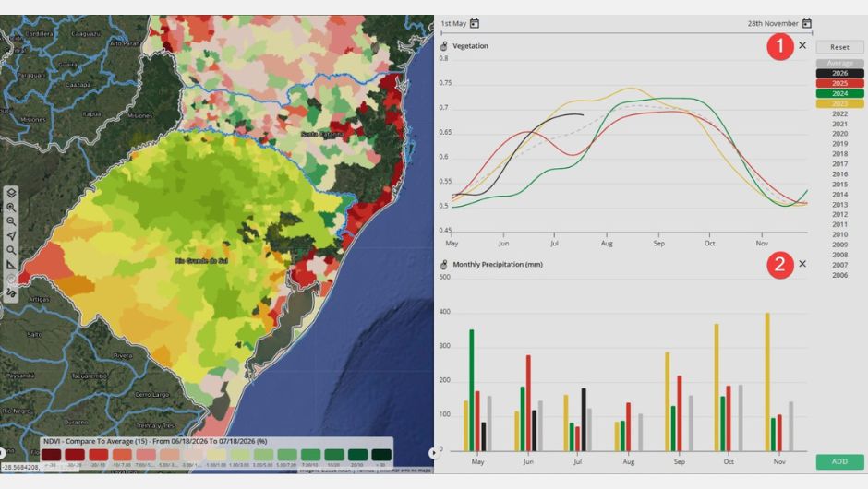The width and height of the screenshot is (868, 489).
Task: Click the Tacuarembó map label
Action: [90, 376]
